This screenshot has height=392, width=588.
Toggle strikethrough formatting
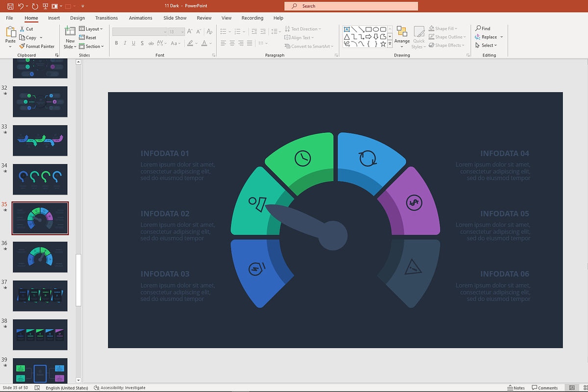click(150, 43)
